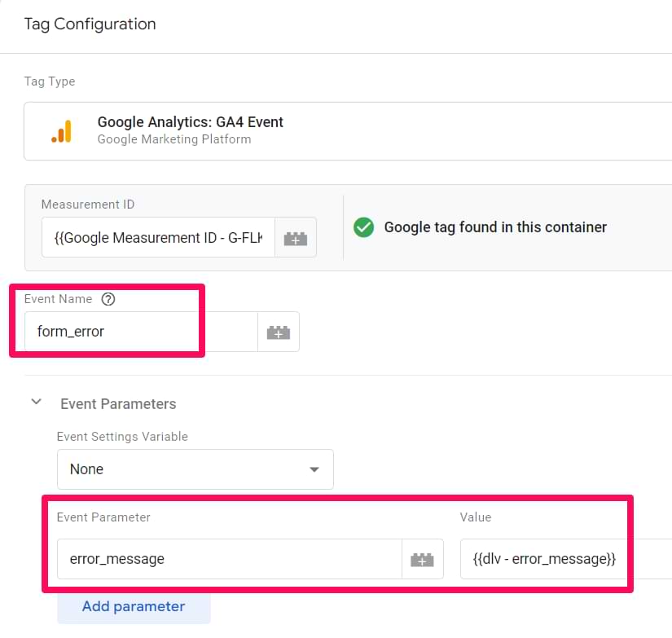
Task: Click the Google Marketing Platform subtitle
Action: click(x=174, y=139)
